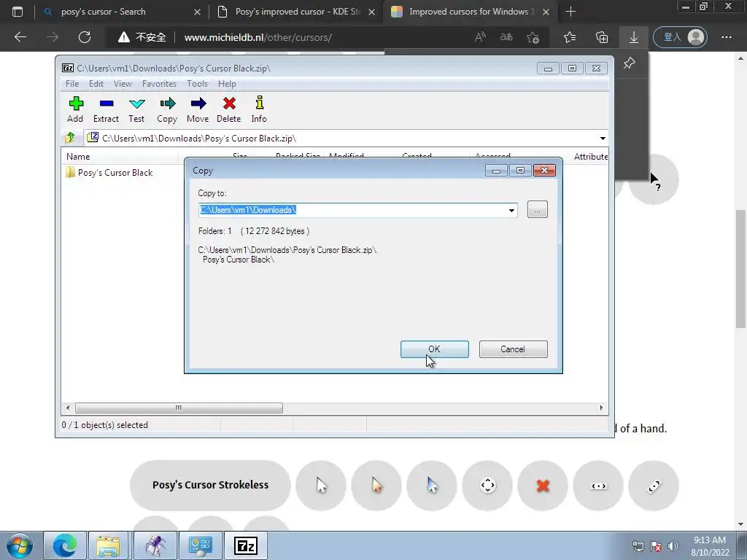Image resolution: width=747 pixels, height=560 pixels.
Task: Open Edge from the taskbar
Action: pos(65,545)
